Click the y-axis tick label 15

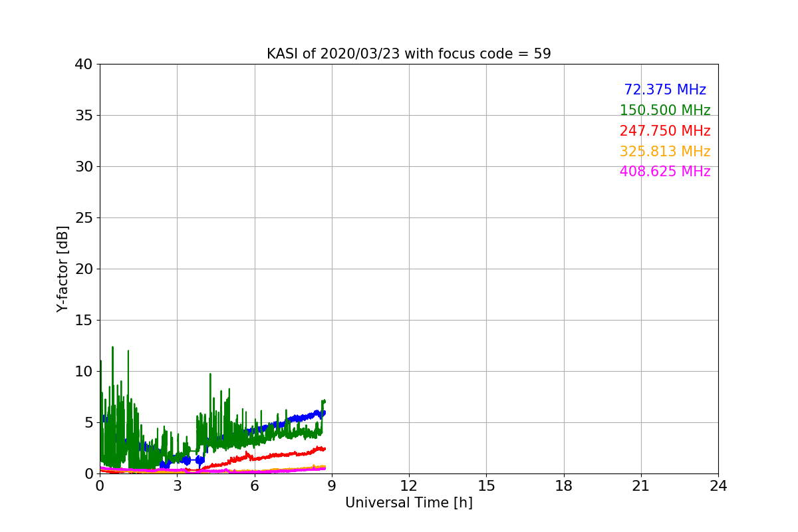click(84, 321)
